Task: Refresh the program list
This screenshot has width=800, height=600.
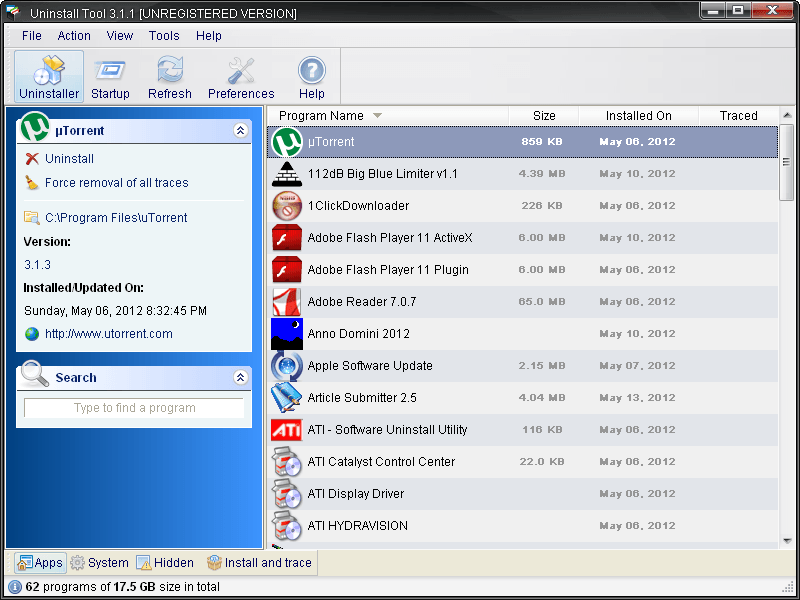Action: pyautogui.click(x=169, y=75)
